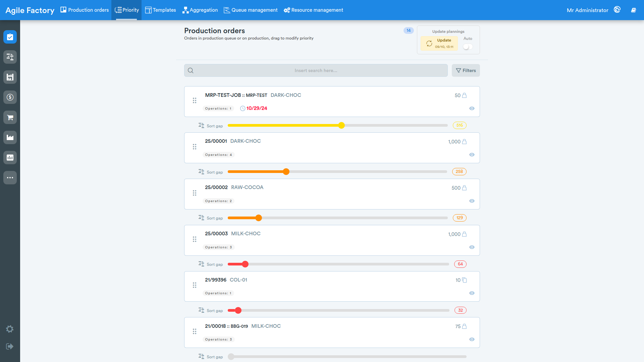
Task: Click Mr Administrator user name
Action: pos(587,10)
